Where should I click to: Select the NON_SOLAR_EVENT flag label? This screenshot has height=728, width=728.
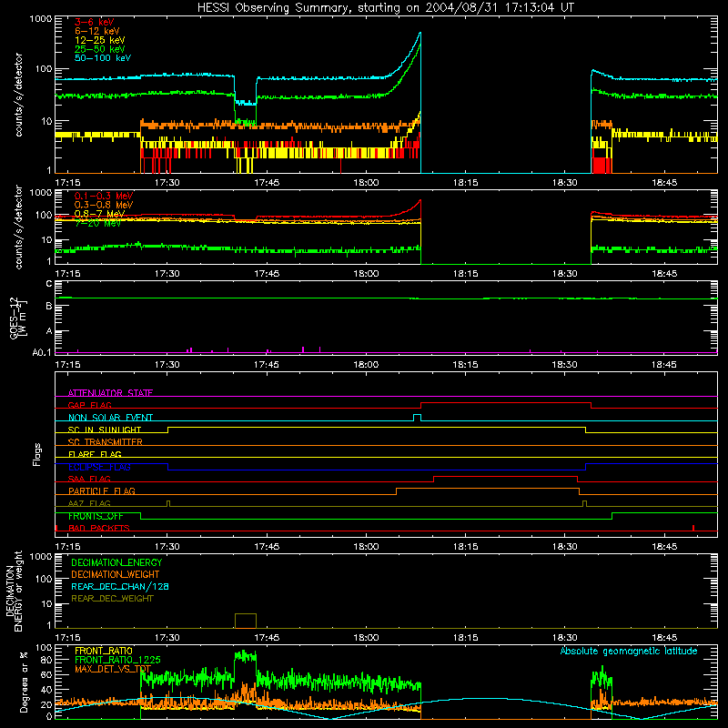(110, 418)
